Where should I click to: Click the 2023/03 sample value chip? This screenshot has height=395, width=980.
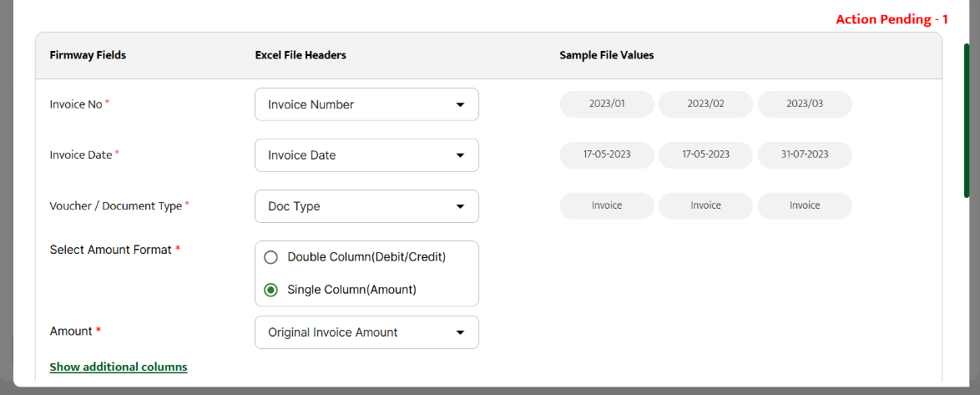pyautogui.click(x=805, y=104)
